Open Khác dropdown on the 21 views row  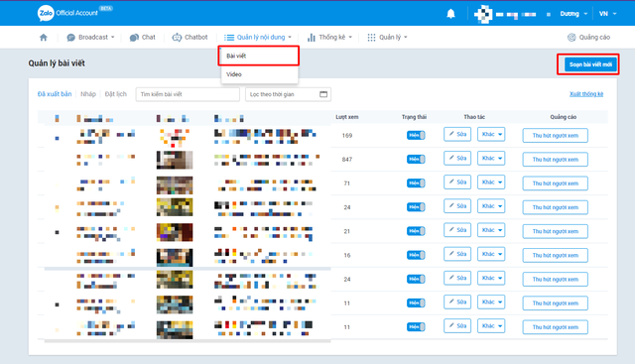tap(491, 230)
